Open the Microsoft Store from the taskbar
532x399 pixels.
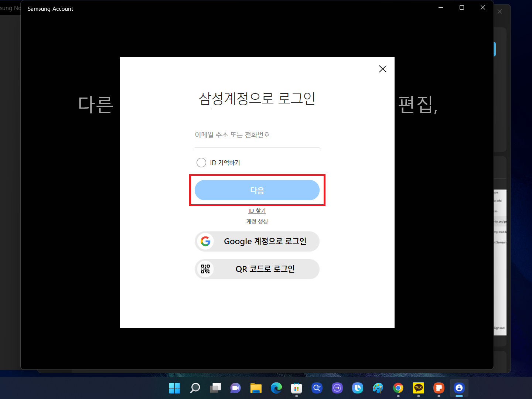[296, 388]
